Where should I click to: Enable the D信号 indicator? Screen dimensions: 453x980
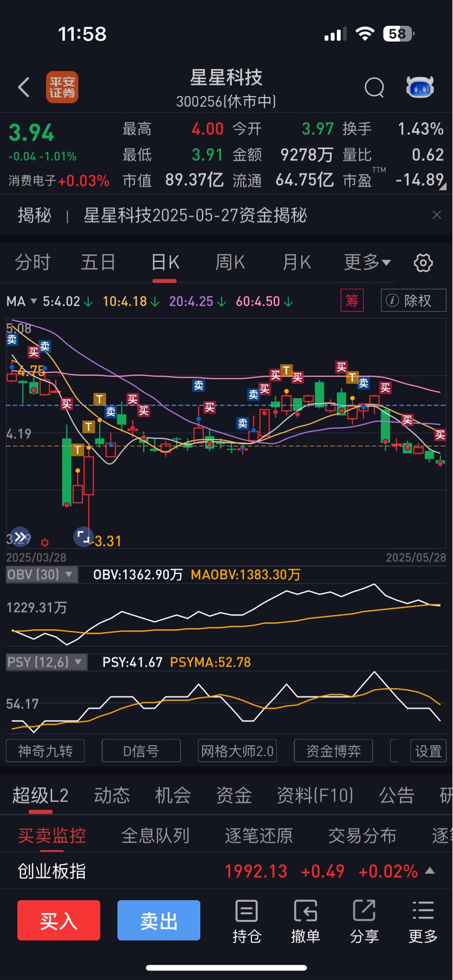point(141,751)
